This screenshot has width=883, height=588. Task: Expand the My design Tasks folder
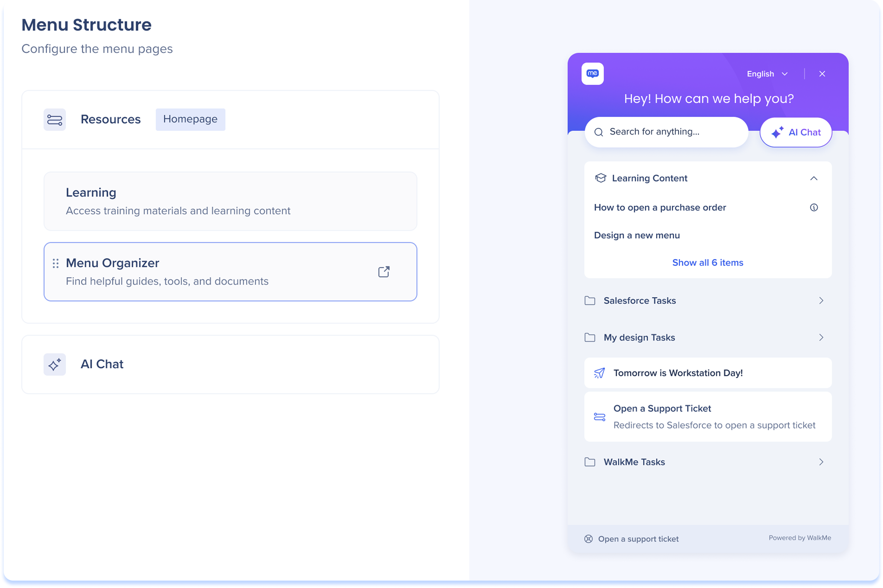tap(708, 338)
